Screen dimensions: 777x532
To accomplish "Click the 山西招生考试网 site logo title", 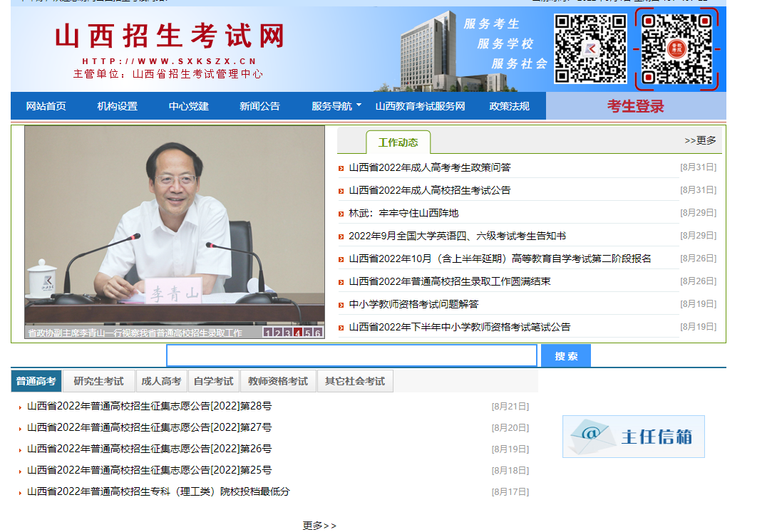I will [170, 36].
